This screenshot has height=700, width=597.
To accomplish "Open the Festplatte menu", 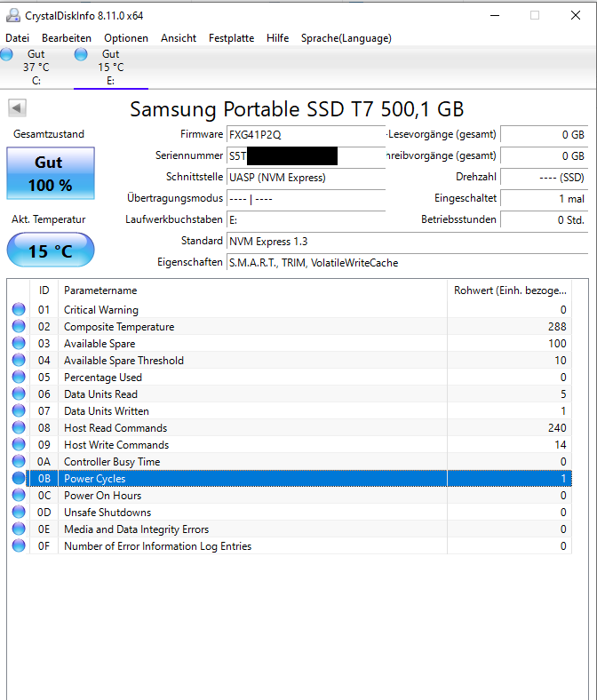I will [231, 38].
